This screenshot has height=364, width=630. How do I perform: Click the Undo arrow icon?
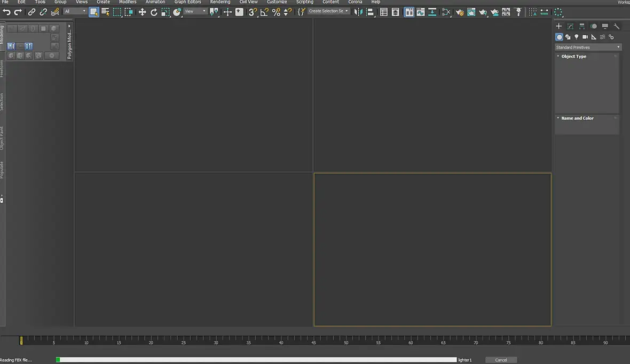click(6, 12)
